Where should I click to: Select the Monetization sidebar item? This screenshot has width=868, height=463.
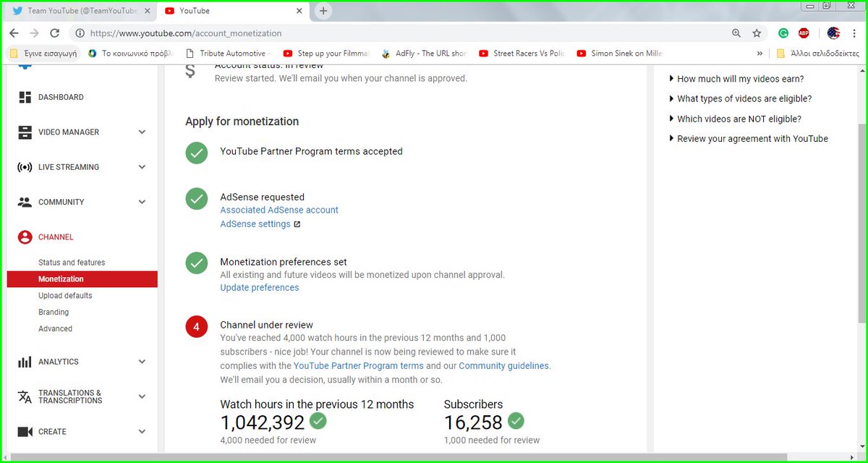point(82,279)
